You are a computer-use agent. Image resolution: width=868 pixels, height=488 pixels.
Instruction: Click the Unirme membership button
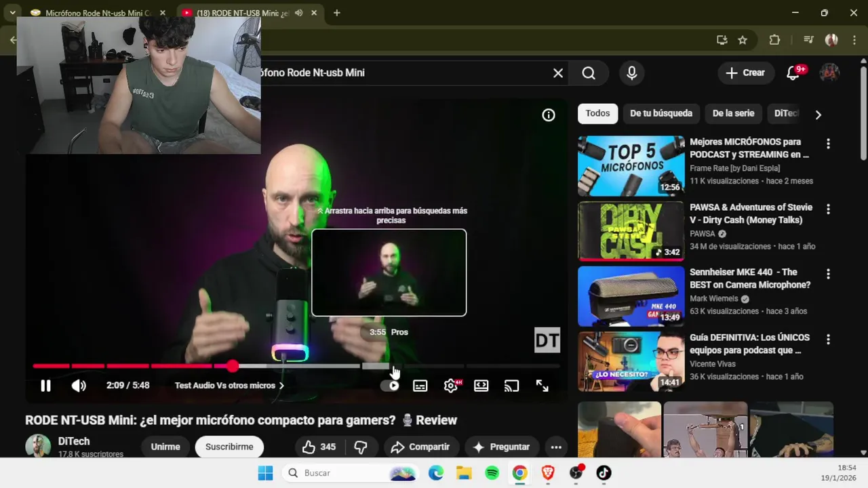click(165, 447)
